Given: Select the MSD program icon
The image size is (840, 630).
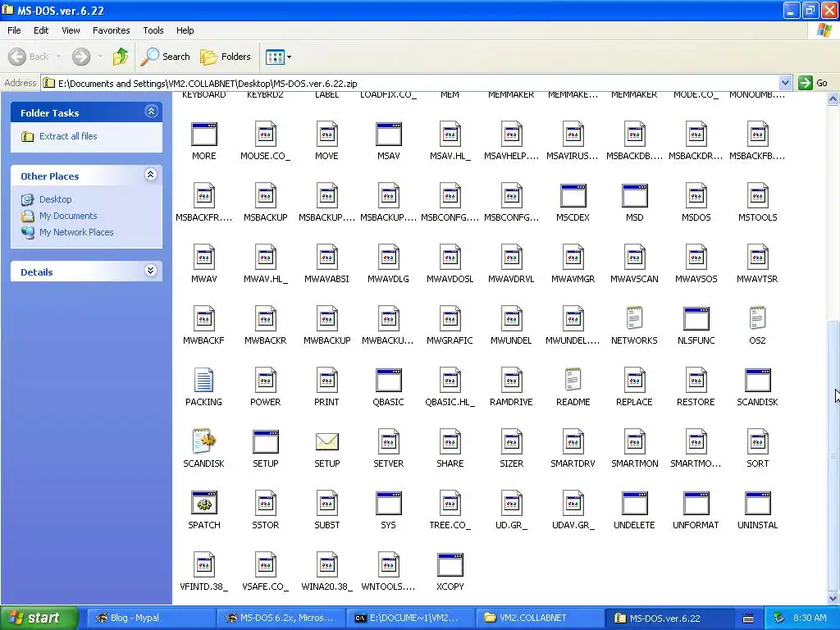Looking at the screenshot, I should coord(634,196).
